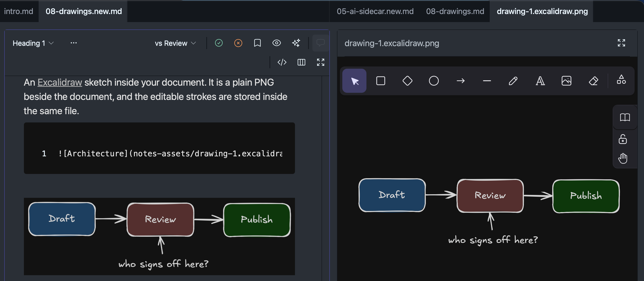Viewport: 644px width, 281px height.
Task: Toggle the split columns view icon
Action: 301,62
